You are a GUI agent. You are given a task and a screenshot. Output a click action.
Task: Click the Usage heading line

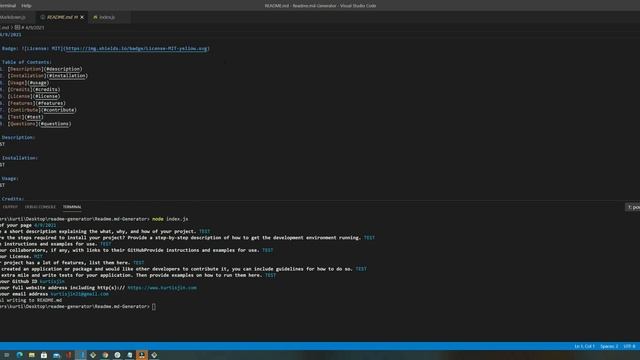[9, 178]
